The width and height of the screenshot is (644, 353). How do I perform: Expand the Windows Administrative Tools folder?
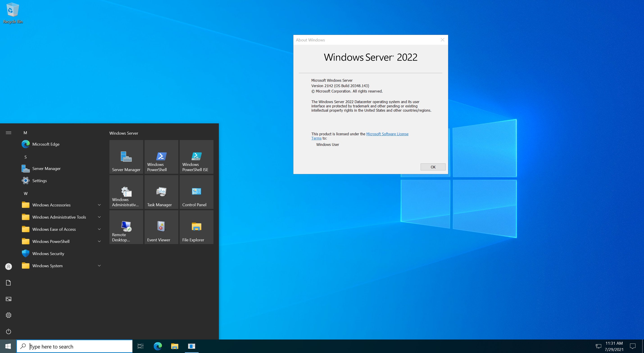coord(99,217)
